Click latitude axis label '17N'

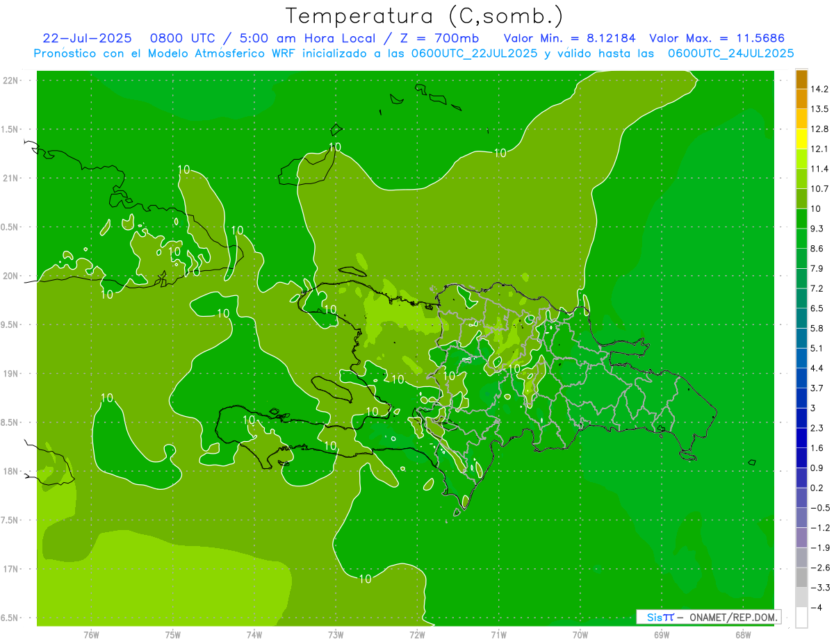coord(10,569)
